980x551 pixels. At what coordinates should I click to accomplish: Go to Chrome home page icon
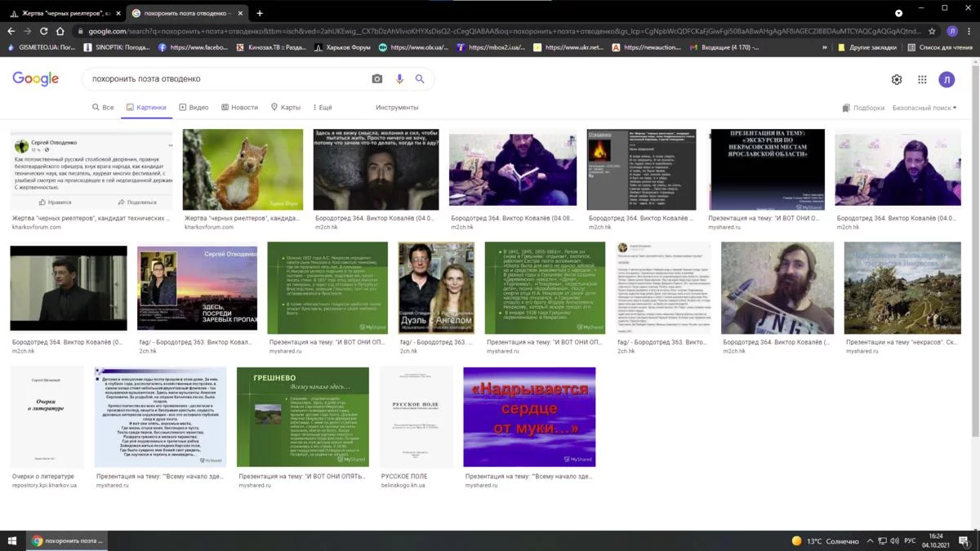pyautogui.click(x=61, y=31)
